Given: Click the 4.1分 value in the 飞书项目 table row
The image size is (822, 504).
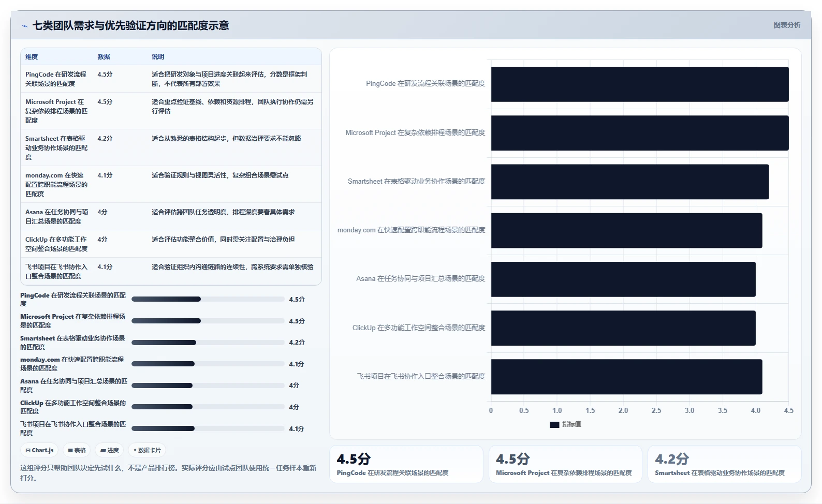Looking at the screenshot, I should (105, 267).
